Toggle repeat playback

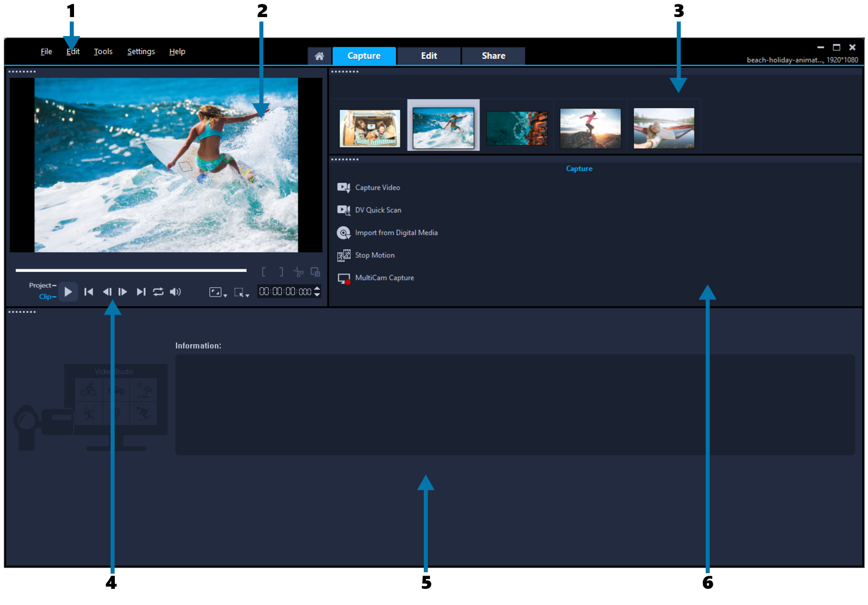coord(158,292)
